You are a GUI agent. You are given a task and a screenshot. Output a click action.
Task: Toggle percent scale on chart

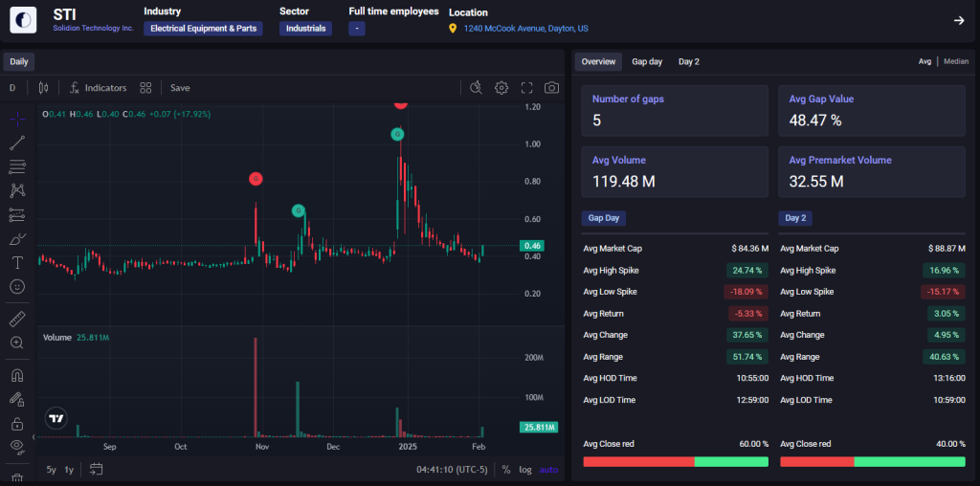(505, 470)
